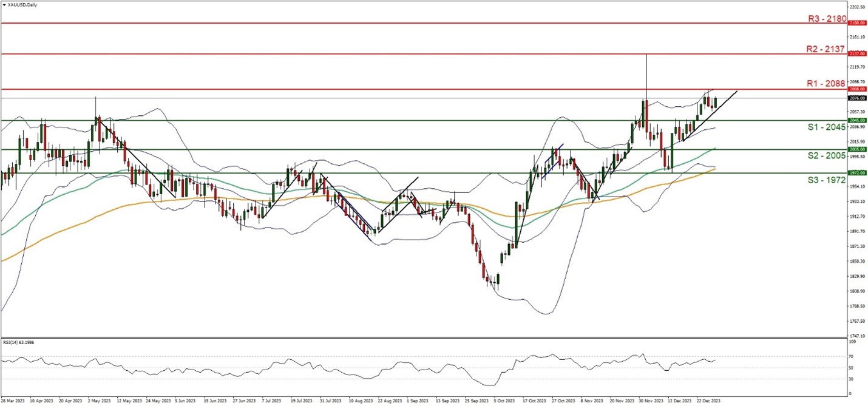The height and width of the screenshot is (406, 868).
Task: Select the S1 - 2045 support label
Action: [826, 127]
